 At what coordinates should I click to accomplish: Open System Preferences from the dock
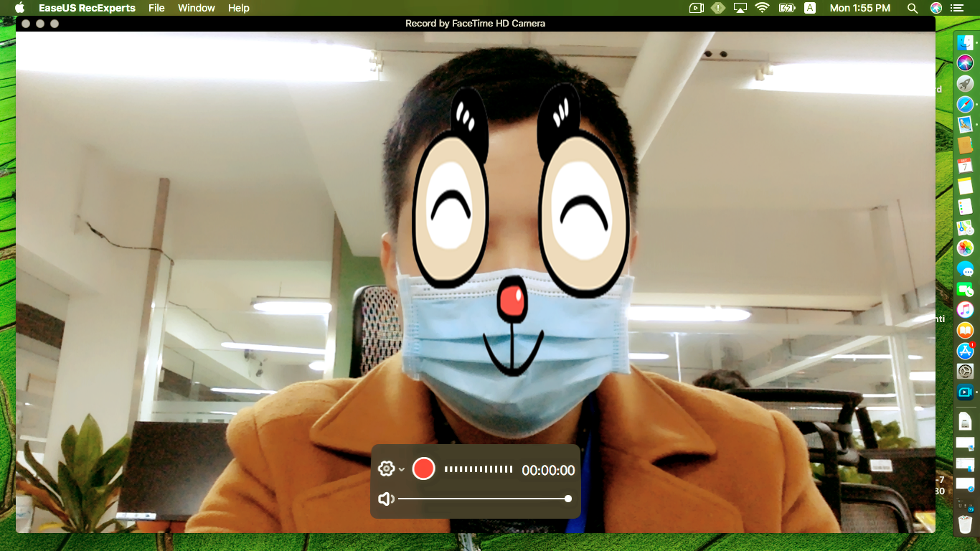pyautogui.click(x=965, y=372)
